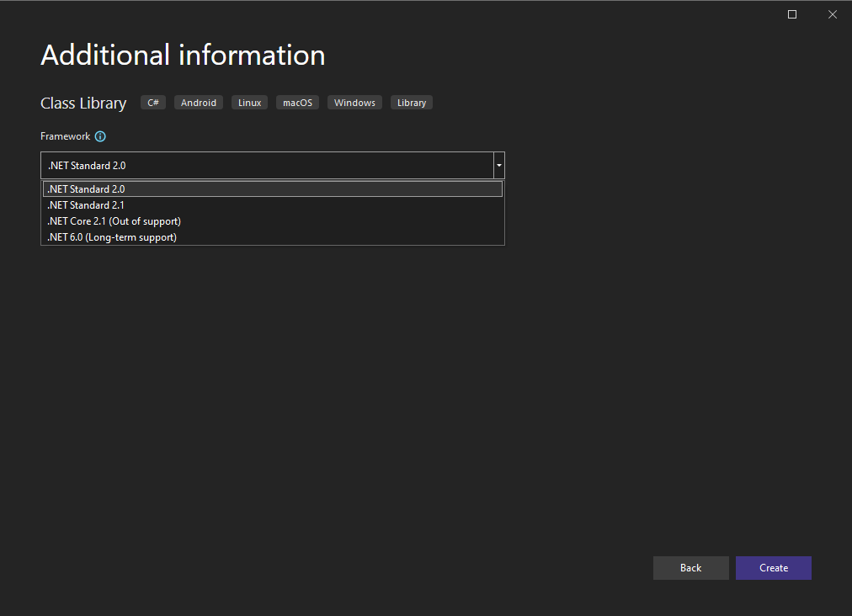Screen dimensions: 852x616
Task: Click the Class Library heading
Action: click(83, 104)
